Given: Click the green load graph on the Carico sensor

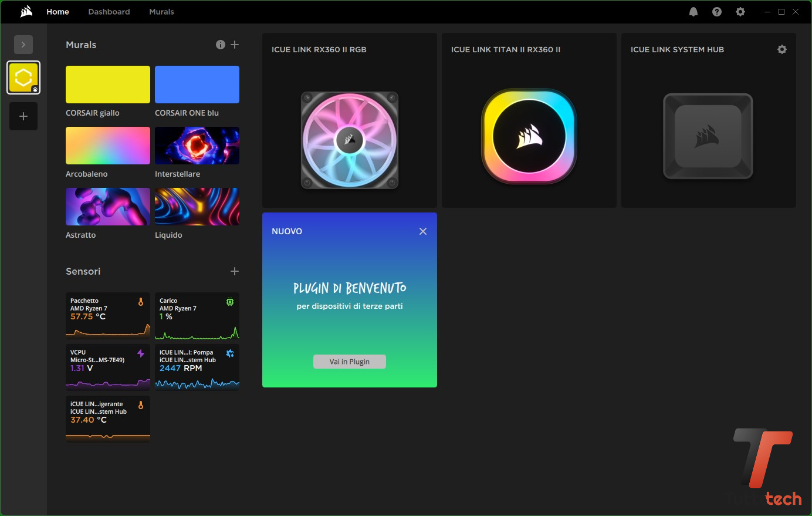Looking at the screenshot, I should (x=197, y=333).
